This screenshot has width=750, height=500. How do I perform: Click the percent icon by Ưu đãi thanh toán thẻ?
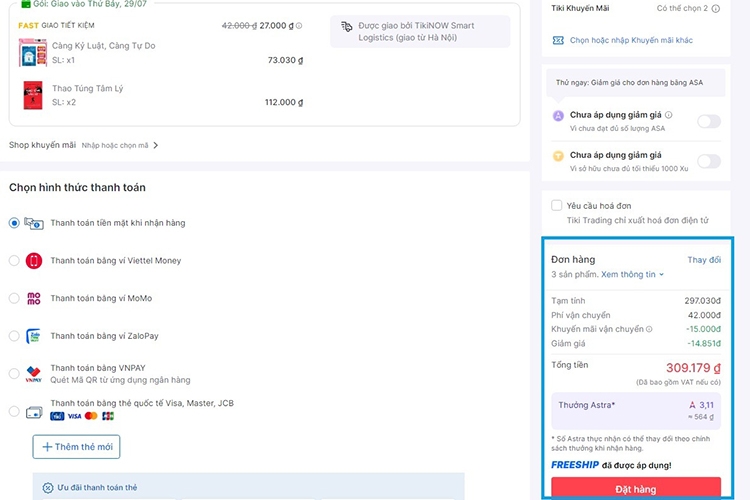click(48, 488)
